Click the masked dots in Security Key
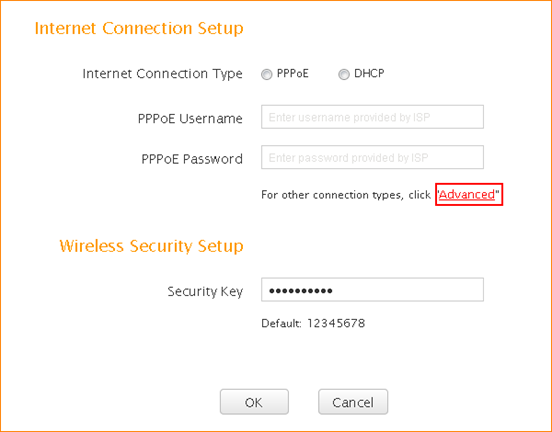This screenshot has height=432, width=552. pos(301,291)
